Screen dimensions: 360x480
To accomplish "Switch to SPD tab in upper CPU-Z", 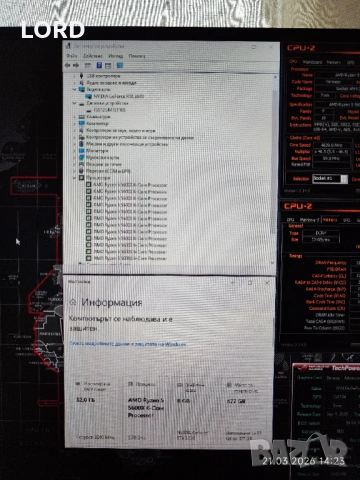I will [350, 62].
